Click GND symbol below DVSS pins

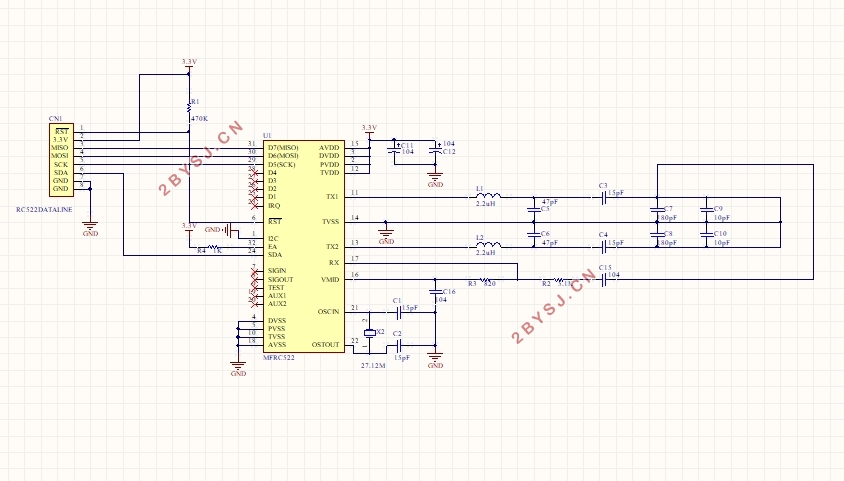(x=238, y=366)
